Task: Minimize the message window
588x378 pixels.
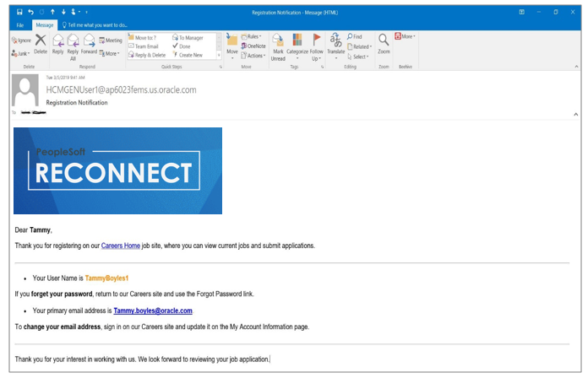Action: [x=538, y=12]
